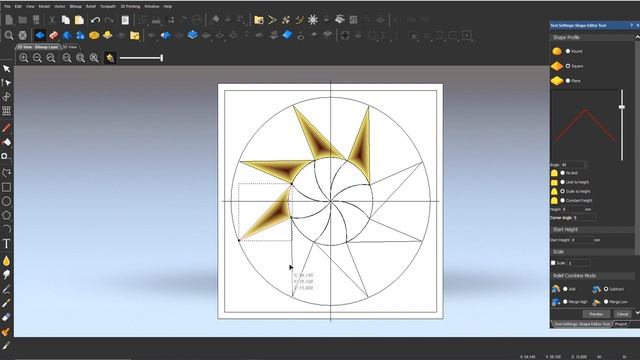Viewport: 640px width, 360px height.
Task: Click the Preview button
Action: point(596,314)
